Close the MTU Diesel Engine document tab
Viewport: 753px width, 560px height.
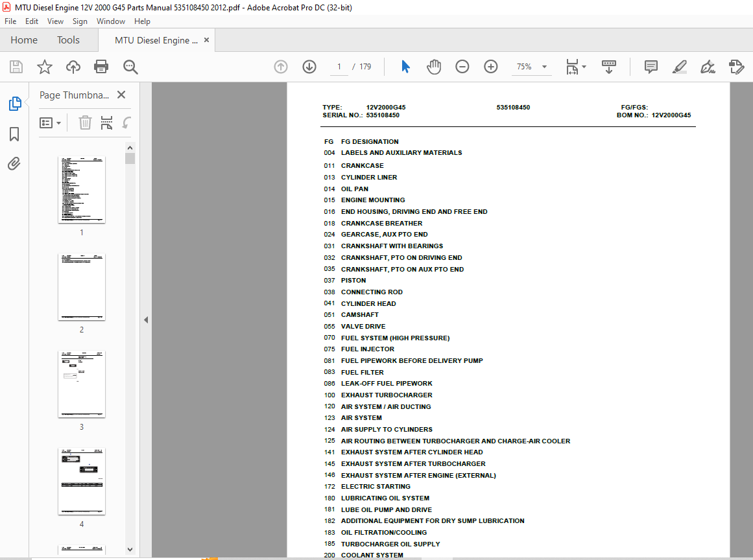coord(206,40)
